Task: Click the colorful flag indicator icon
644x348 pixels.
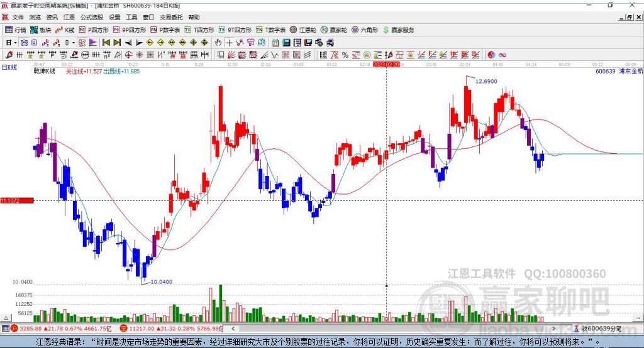Action: 93,43
